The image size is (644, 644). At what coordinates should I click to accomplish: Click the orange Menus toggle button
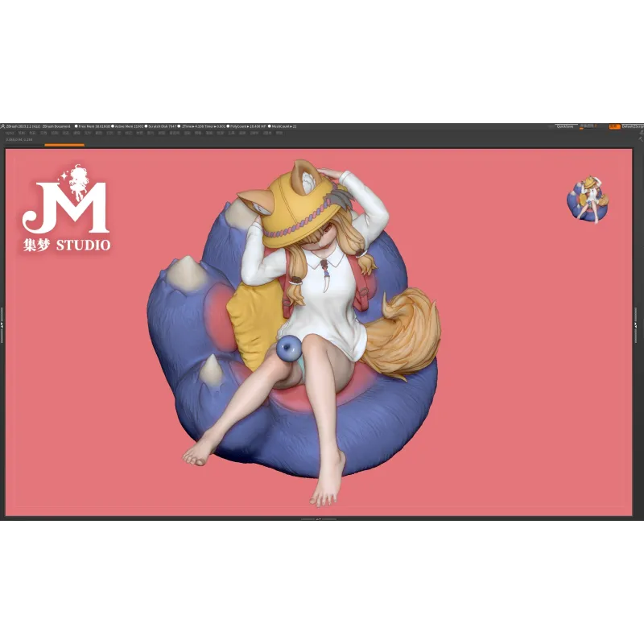coord(614,126)
